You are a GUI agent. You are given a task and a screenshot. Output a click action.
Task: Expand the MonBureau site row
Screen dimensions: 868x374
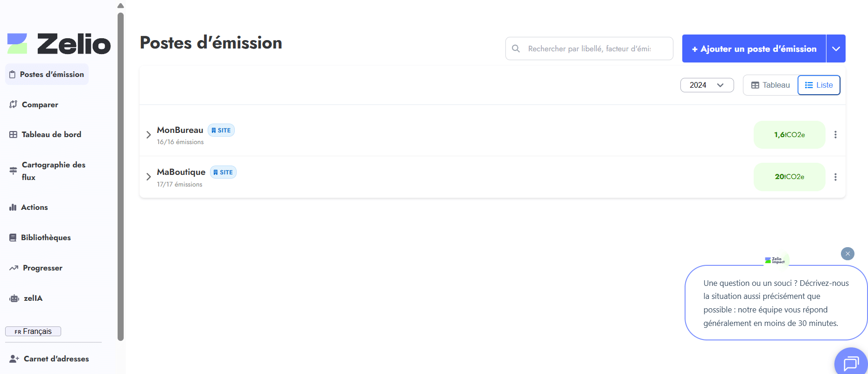(x=148, y=135)
